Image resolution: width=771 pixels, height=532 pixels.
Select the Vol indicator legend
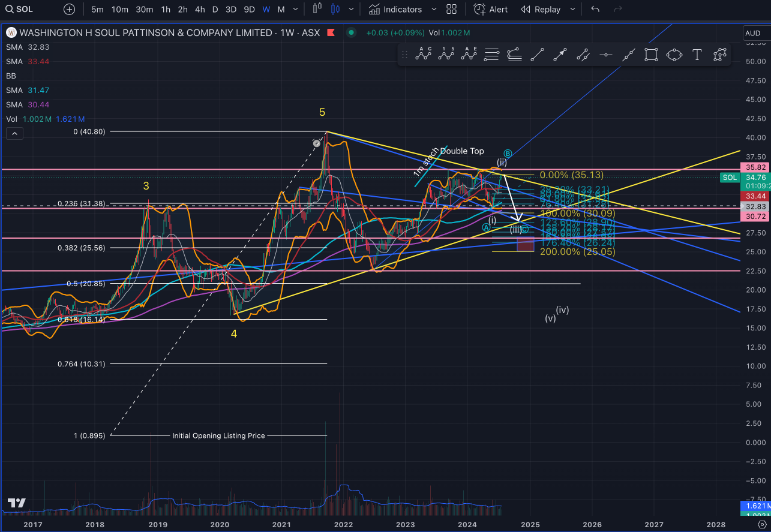(x=45, y=119)
